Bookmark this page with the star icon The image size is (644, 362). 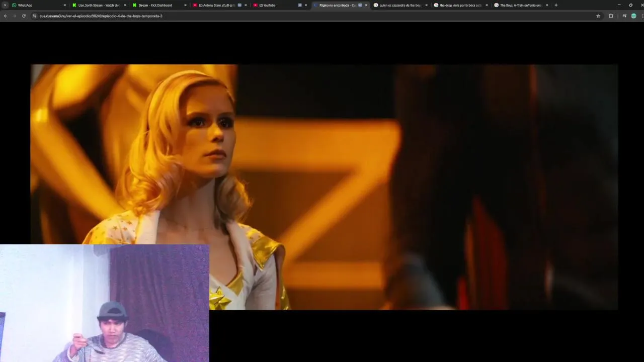(x=598, y=16)
